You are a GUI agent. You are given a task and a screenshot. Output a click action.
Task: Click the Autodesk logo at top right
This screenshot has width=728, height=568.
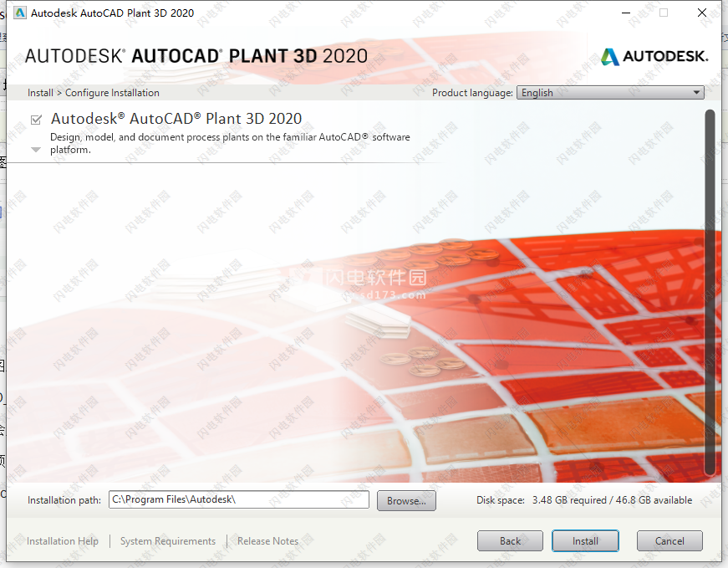[x=654, y=56]
